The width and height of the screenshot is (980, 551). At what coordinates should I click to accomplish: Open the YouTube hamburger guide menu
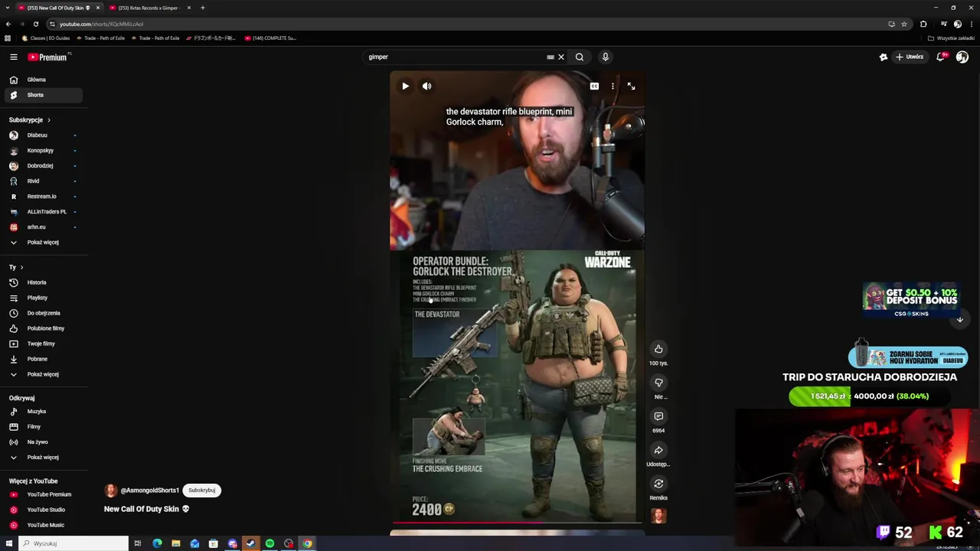click(13, 57)
